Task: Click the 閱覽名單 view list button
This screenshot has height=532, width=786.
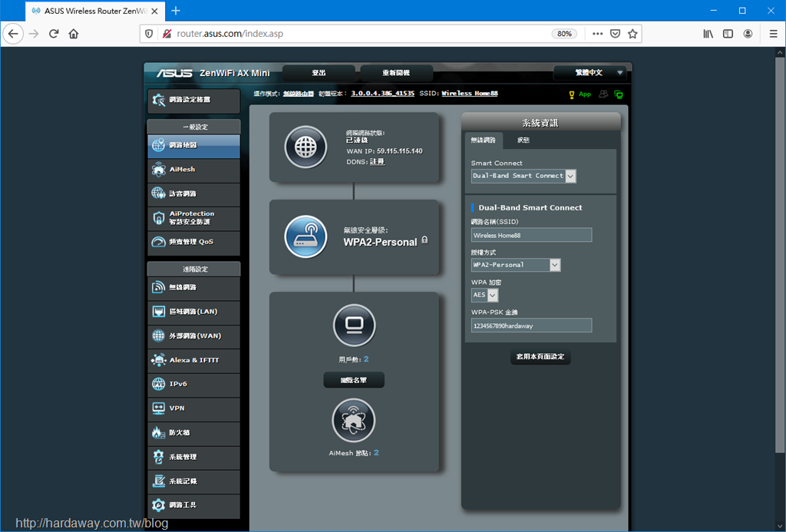Action: tap(354, 380)
